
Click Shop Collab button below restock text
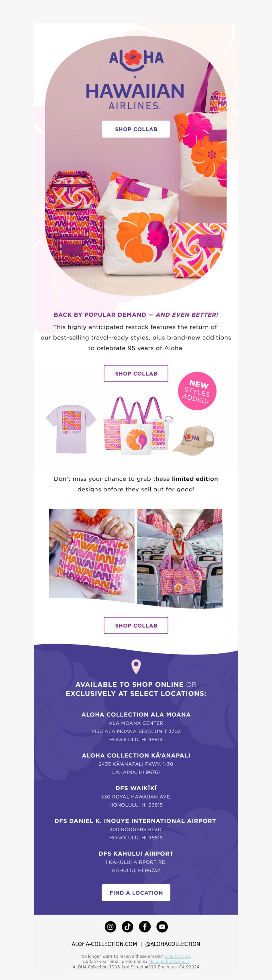(x=136, y=374)
